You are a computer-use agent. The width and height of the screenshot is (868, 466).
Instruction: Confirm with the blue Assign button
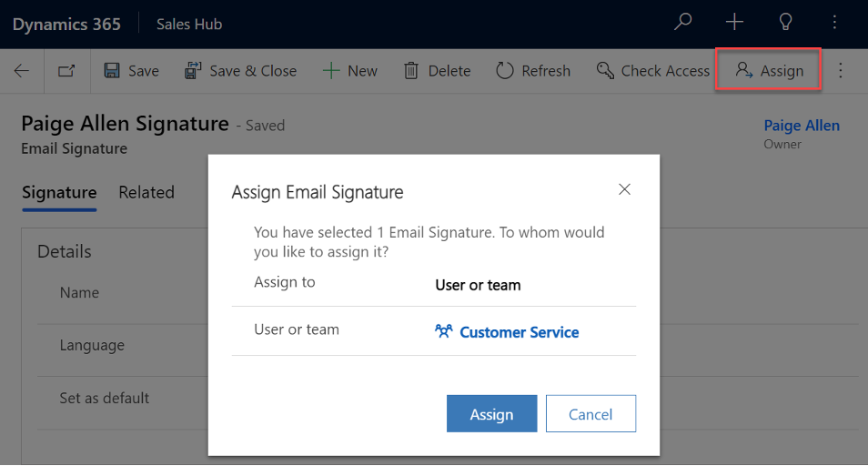coord(491,414)
